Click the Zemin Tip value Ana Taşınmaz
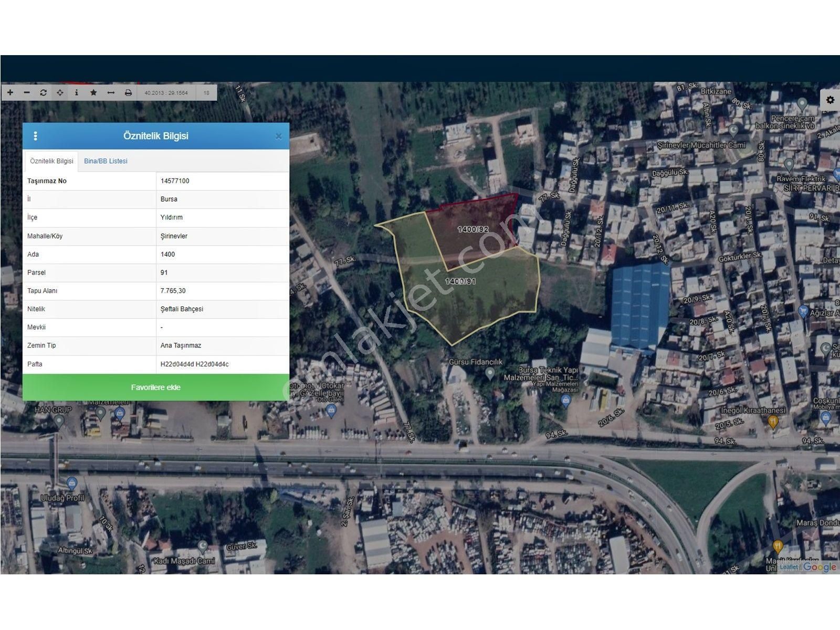The image size is (840, 630). (x=181, y=345)
